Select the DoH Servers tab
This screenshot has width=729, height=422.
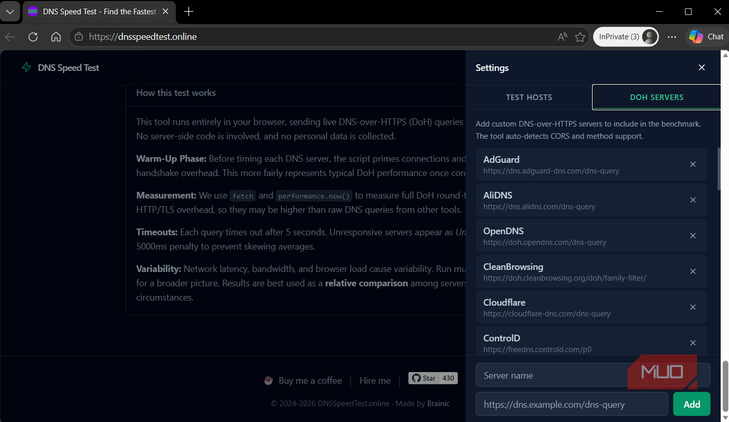pyautogui.click(x=656, y=97)
